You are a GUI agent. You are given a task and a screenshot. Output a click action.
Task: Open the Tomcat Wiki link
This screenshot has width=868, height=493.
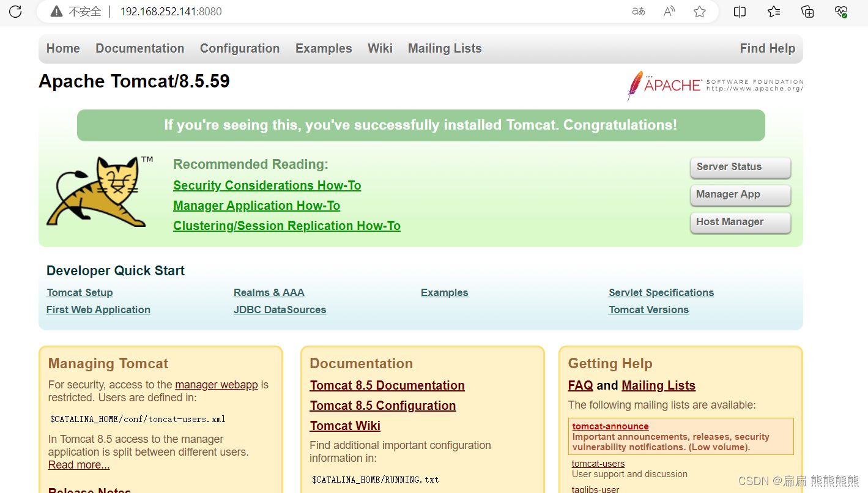(x=345, y=426)
